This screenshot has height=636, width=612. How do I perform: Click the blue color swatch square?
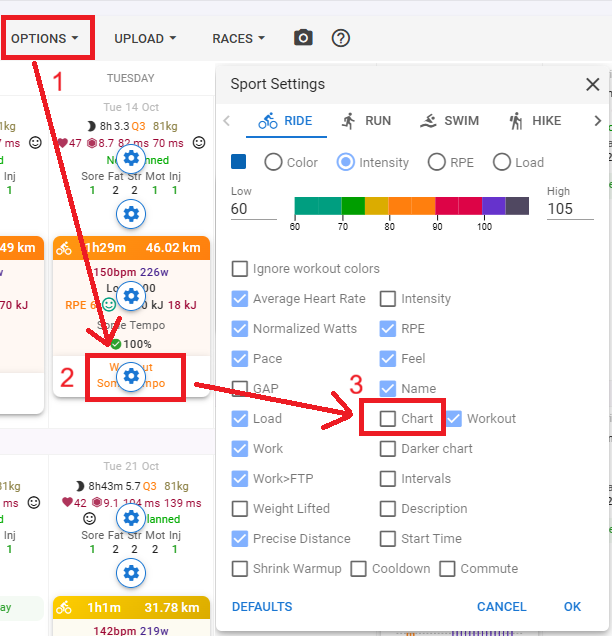pyautogui.click(x=239, y=162)
